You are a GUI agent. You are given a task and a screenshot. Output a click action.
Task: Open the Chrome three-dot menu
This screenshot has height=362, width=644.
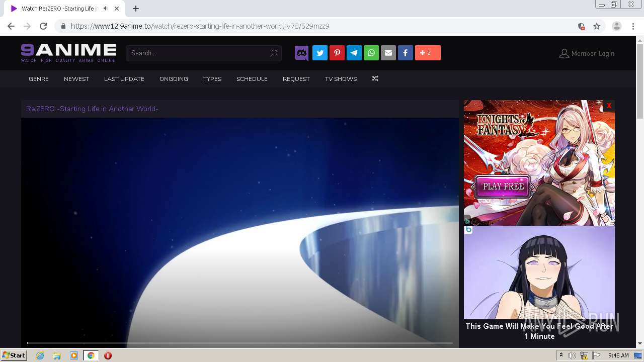tap(633, 26)
